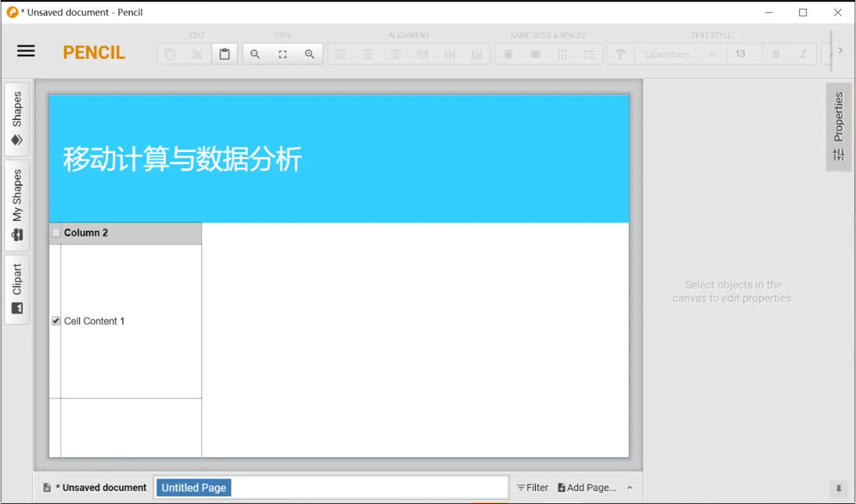This screenshot has width=856, height=504.
Task: Expand the page list up arrow
Action: tap(629, 487)
